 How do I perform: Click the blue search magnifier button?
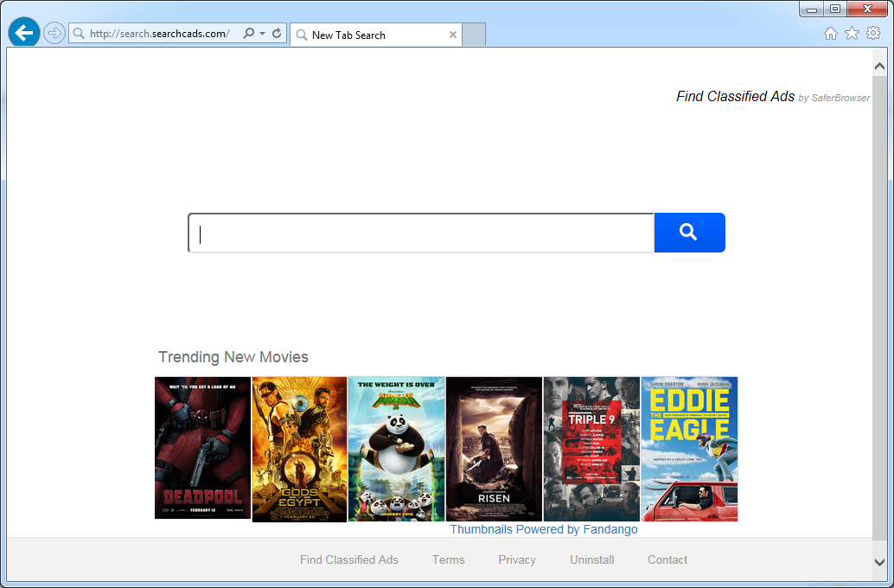[x=689, y=233]
